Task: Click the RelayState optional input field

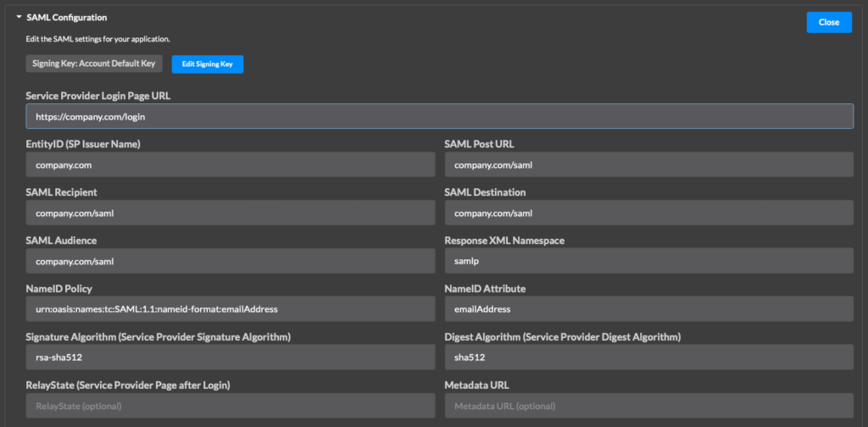Action: [x=231, y=406]
